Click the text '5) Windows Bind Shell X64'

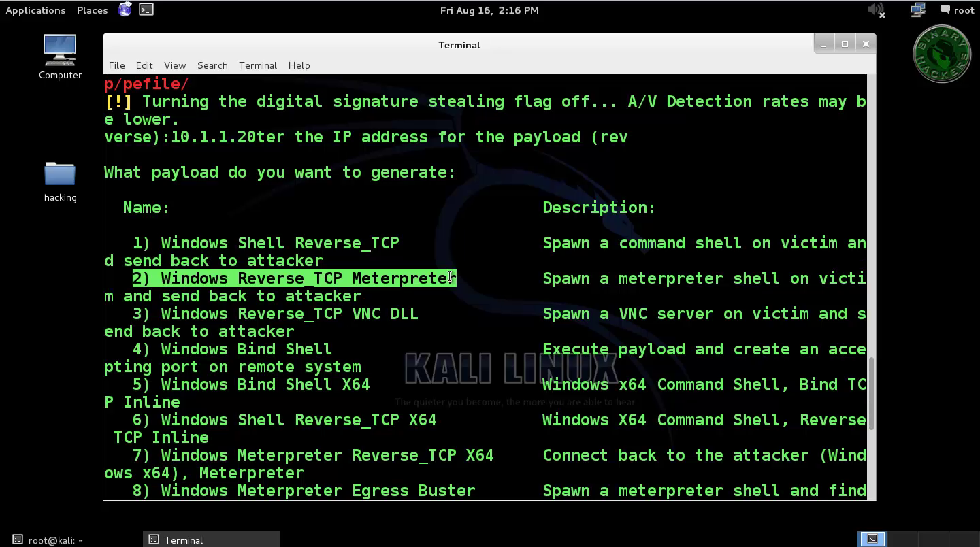point(251,384)
